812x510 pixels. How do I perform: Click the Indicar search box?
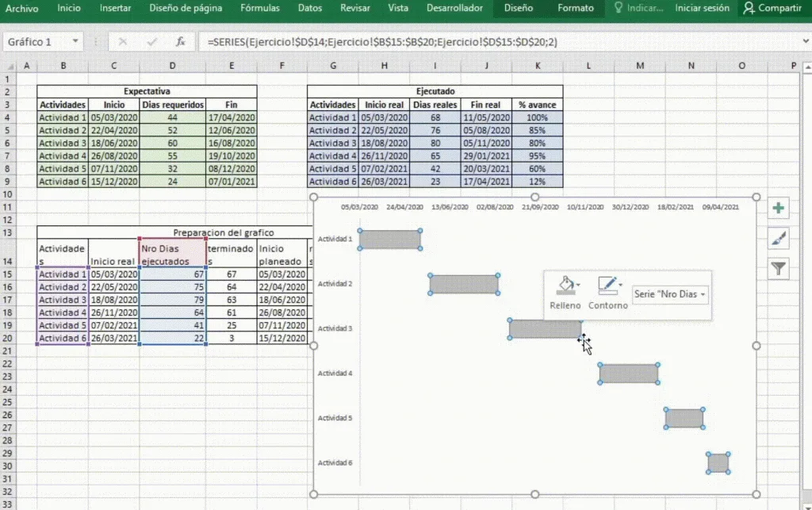(639, 8)
